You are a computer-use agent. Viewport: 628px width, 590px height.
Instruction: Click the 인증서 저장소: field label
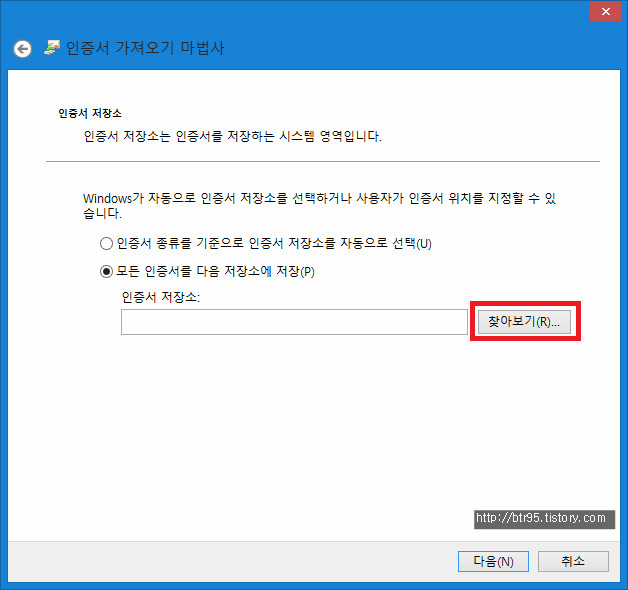click(161, 297)
